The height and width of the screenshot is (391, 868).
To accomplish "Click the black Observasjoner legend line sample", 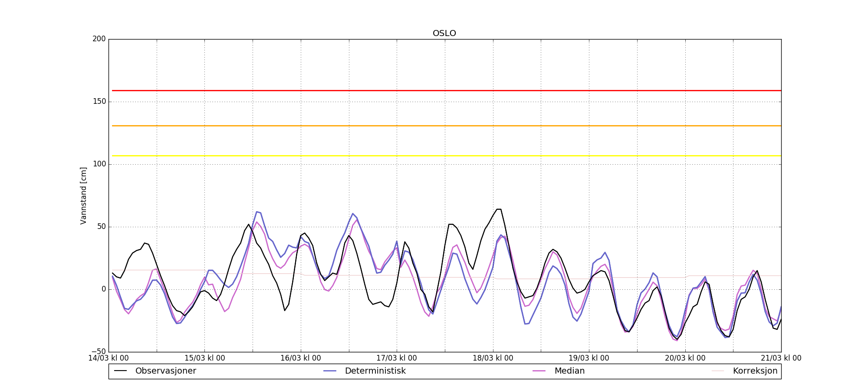I will [120, 371].
